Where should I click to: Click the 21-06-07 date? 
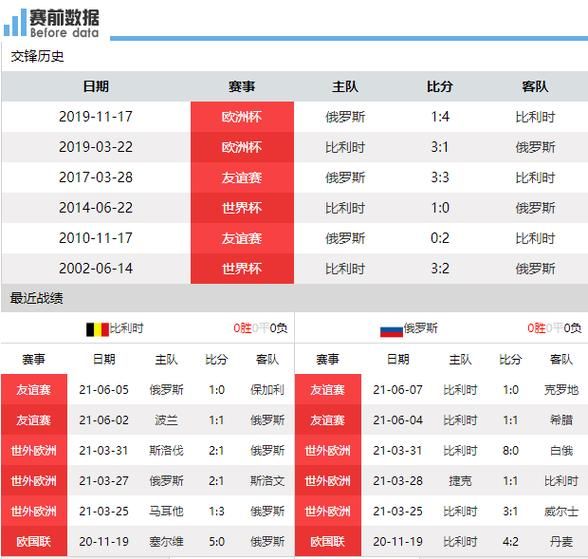[398, 390]
